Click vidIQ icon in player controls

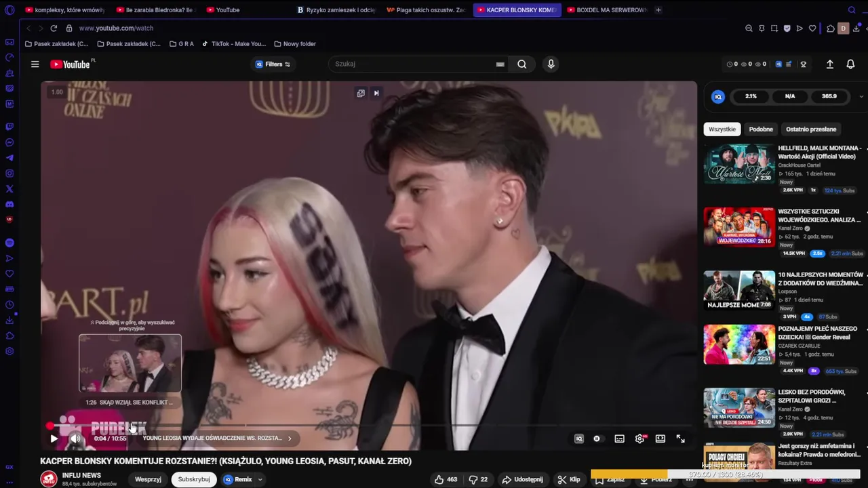coord(579,439)
